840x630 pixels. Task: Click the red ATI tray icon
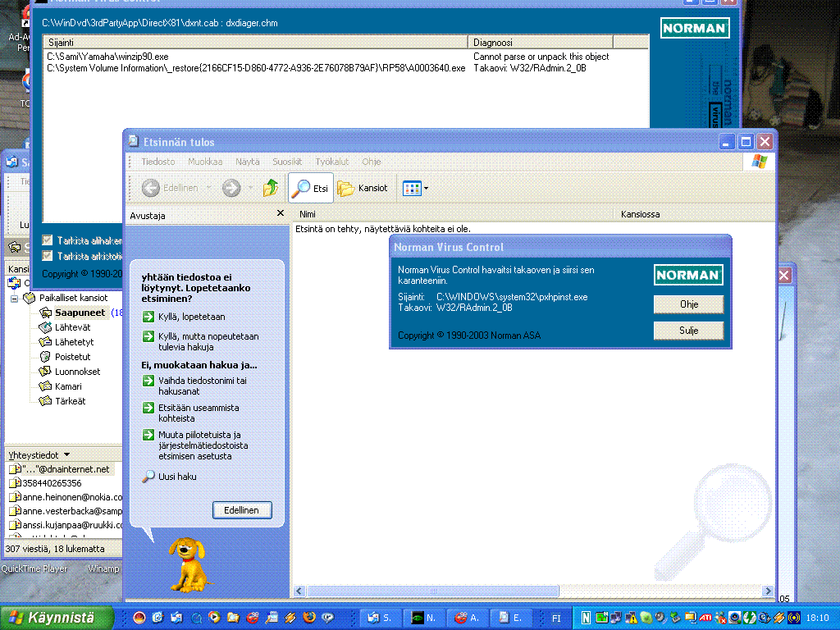704,618
